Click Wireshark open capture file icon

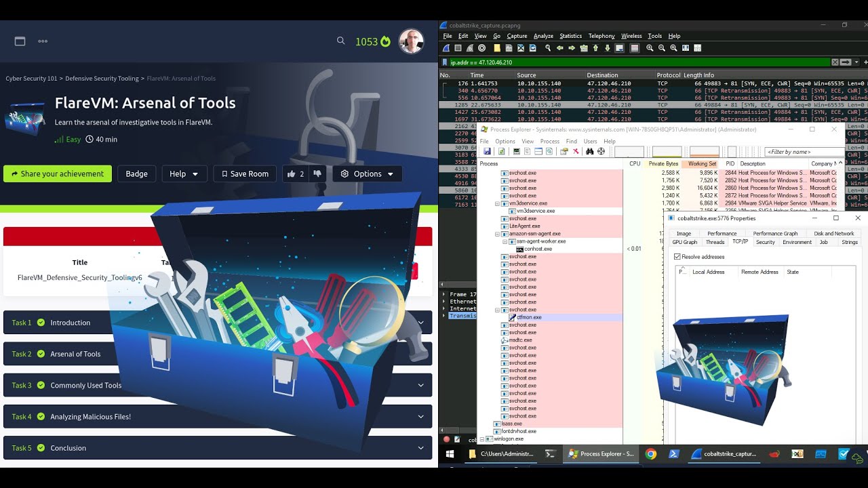[x=497, y=48]
